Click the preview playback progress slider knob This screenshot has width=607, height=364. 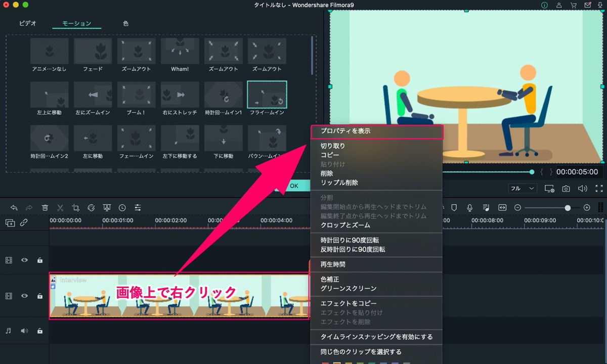[x=532, y=172]
